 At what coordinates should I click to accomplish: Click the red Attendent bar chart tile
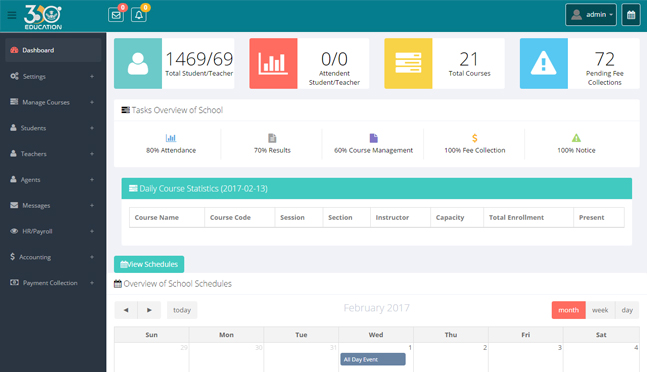pos(273,64)
